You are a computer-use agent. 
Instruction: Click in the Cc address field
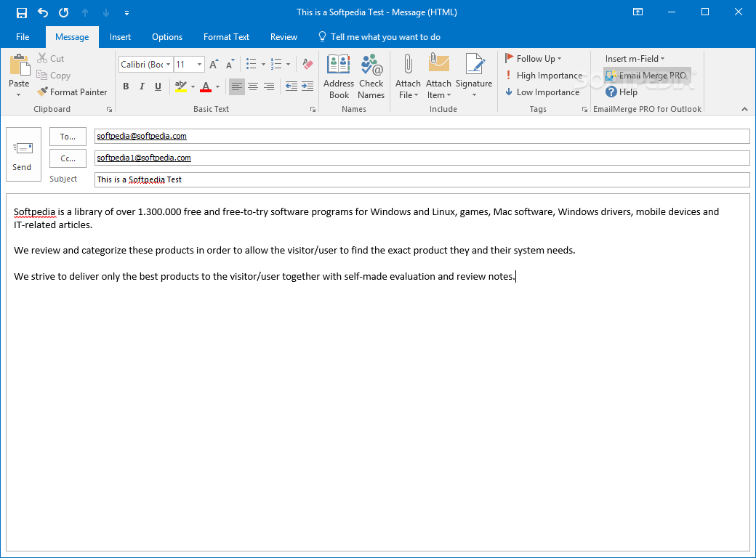pos(422,158)
